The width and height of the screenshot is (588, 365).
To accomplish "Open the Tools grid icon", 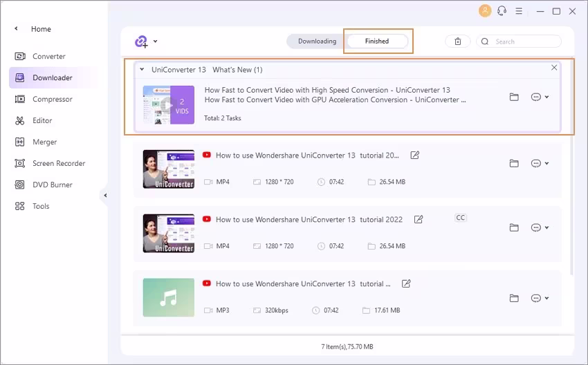I will click(19, 206).
